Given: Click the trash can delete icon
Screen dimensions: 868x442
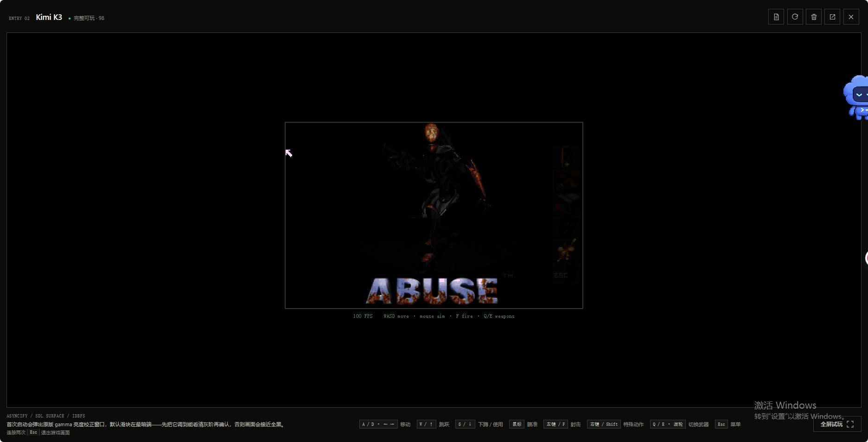Looking at the screenshot, I should point(814,17).
